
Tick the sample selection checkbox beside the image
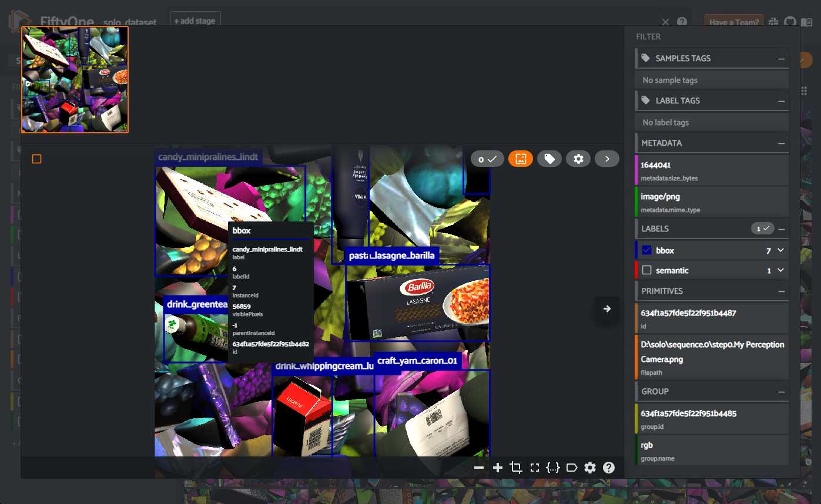[37, 159]
